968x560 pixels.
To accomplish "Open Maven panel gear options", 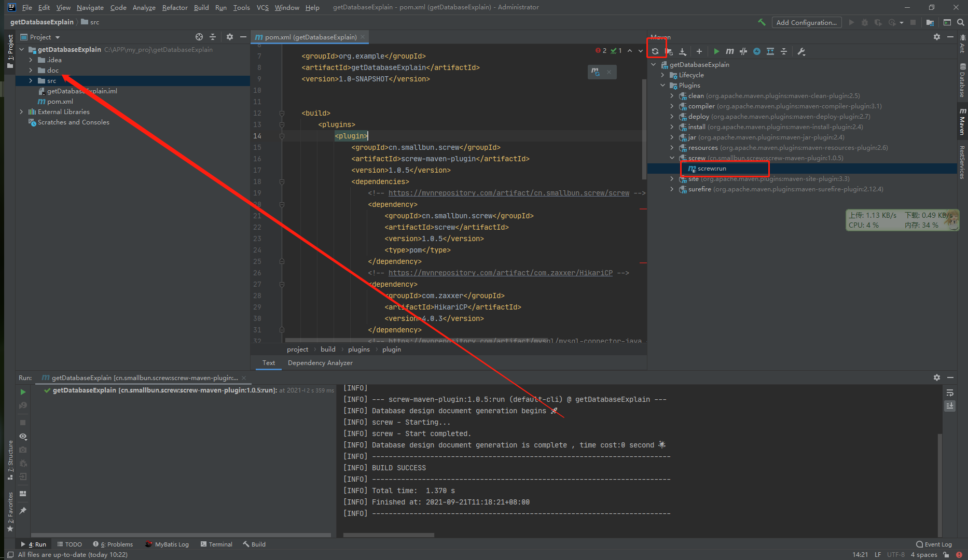I will tap(937, 37).
